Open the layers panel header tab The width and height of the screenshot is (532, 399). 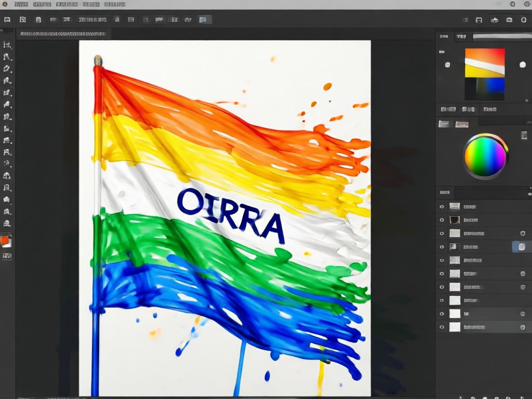pos(445,192)
